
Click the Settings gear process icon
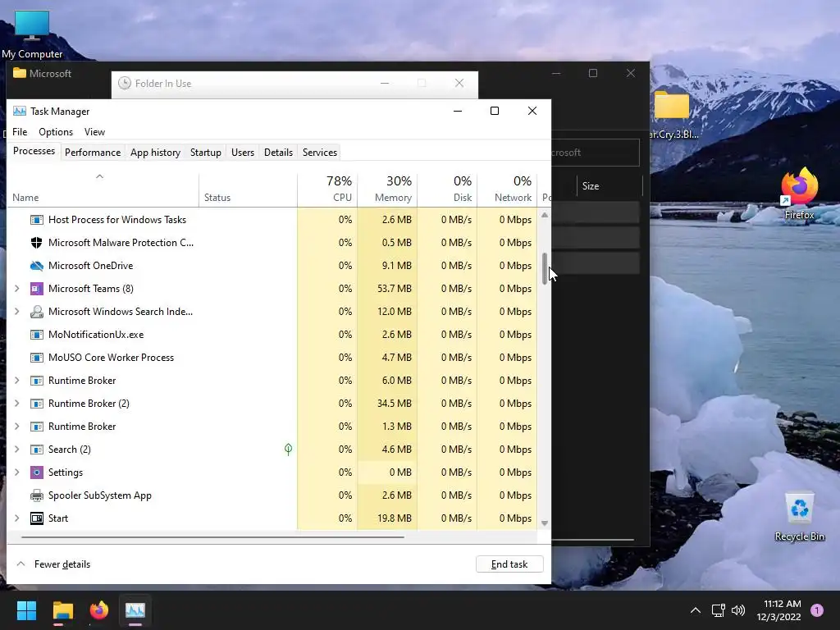point(36,472)
